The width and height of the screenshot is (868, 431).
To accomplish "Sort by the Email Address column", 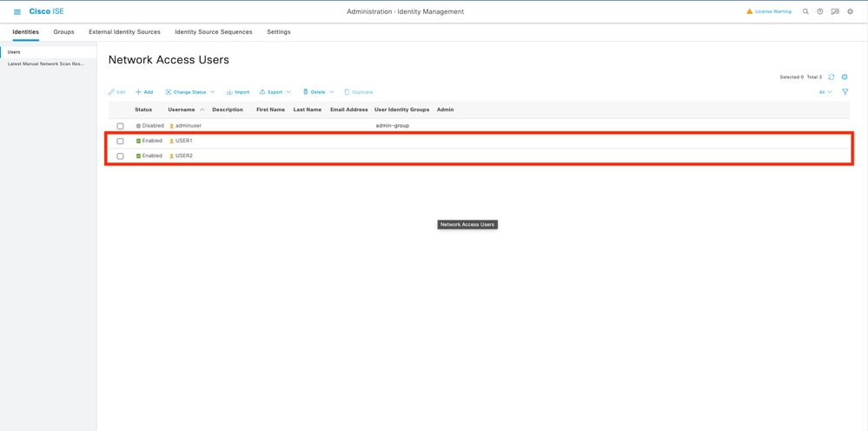I will coord(348,109).
